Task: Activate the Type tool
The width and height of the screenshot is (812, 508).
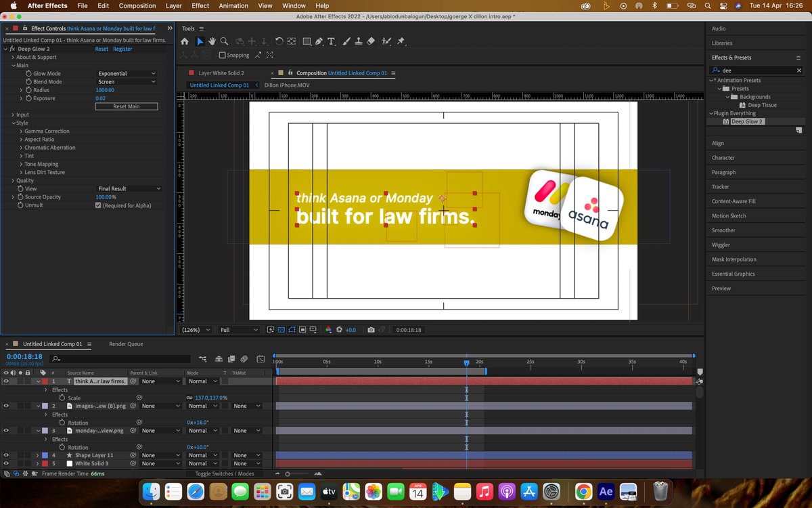Action: point(330,41)
